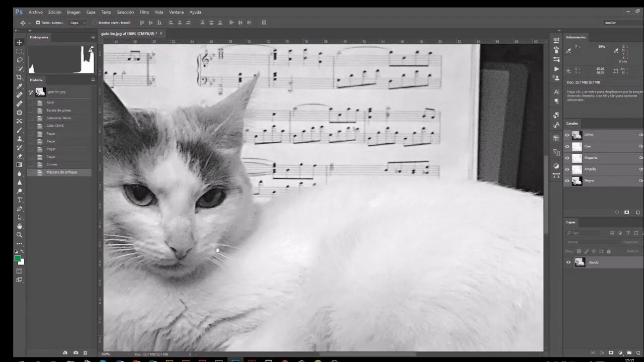Toggle Quick Mask mode icon

click(x=20, y=271)
